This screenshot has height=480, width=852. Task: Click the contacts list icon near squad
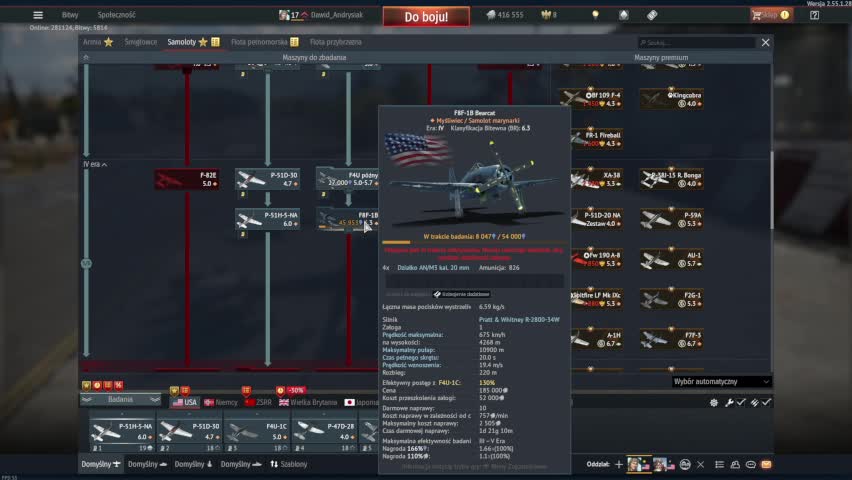tap(736, 465)
